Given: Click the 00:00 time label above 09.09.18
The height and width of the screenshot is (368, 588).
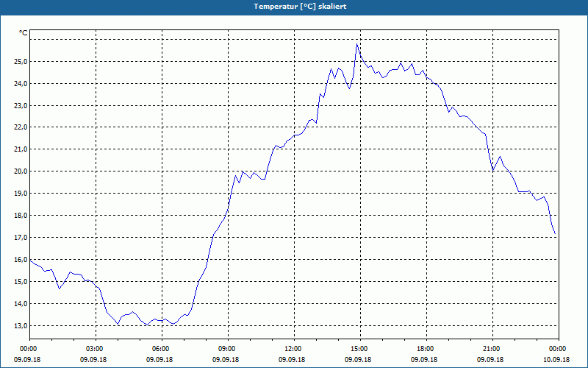Looking at the screenshot, I should [29, 349].
